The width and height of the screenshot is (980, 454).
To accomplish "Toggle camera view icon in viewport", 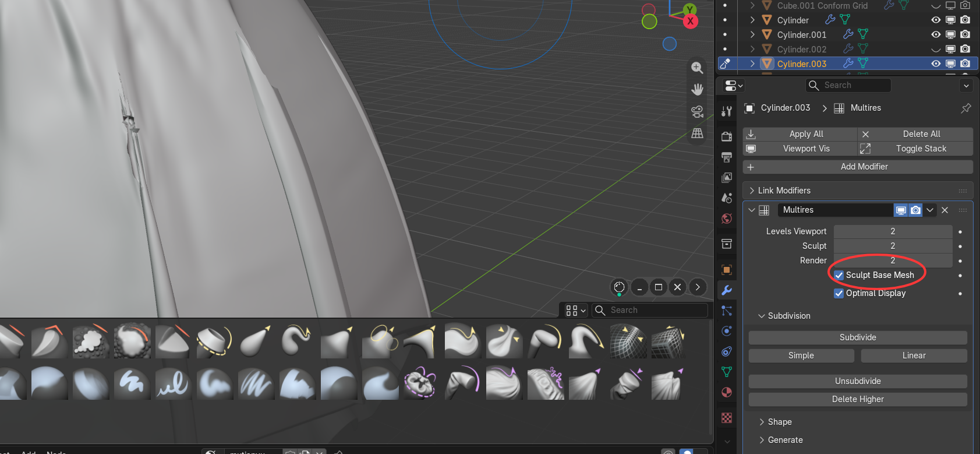I will tap(697, 111).
